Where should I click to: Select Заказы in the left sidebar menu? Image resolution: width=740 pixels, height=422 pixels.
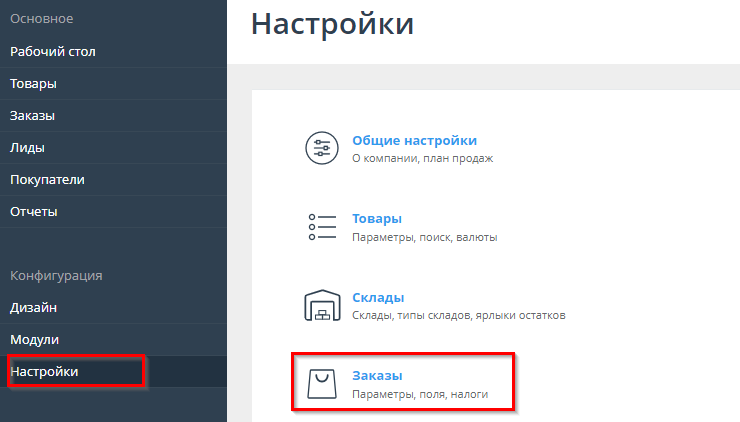click(32, 115)
